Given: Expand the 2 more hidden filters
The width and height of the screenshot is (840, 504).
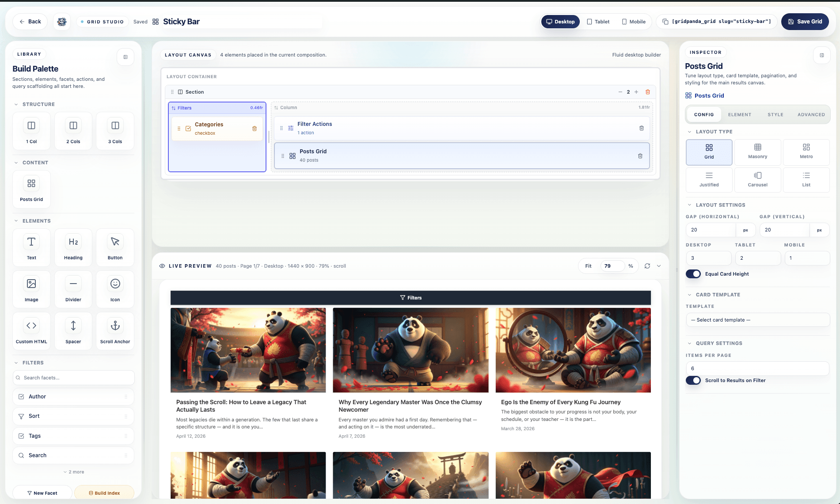Looking at the screenshot, I should click(73, 472).
